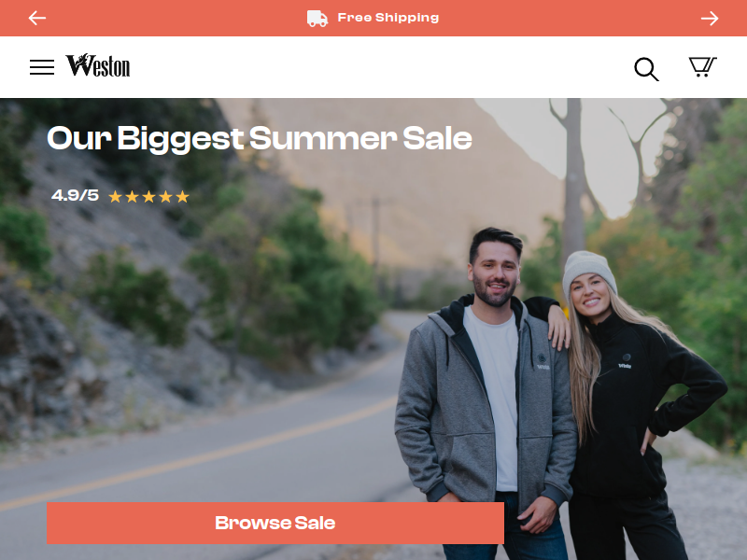The width and height of the screenshot is (747, 560).
Task: Click the Browse Sale button
Action: [x=275, y=523]
